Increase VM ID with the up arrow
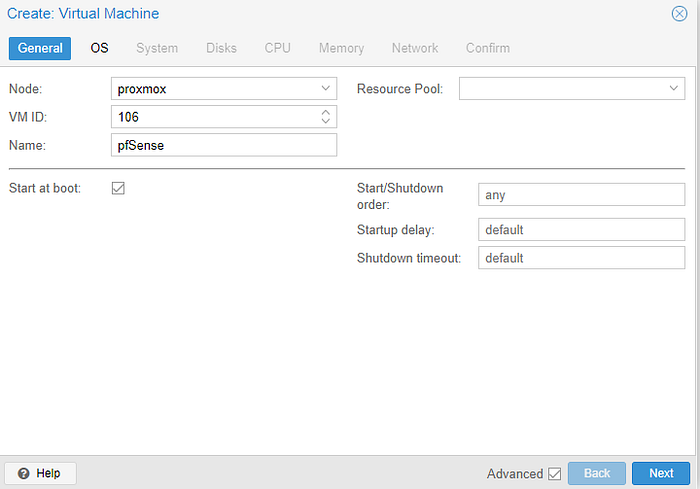The width and height of the screenshot is (700, 489). (325, 112)
